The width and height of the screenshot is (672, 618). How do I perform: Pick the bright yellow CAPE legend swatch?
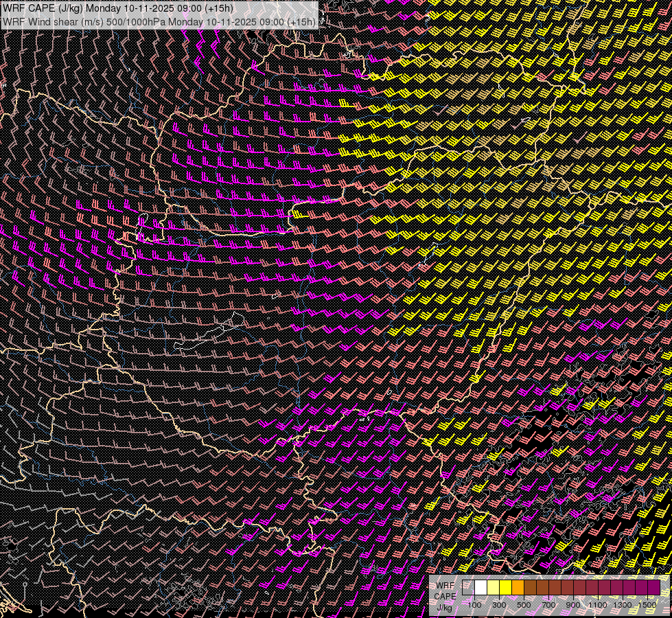[x=505, y=587]
